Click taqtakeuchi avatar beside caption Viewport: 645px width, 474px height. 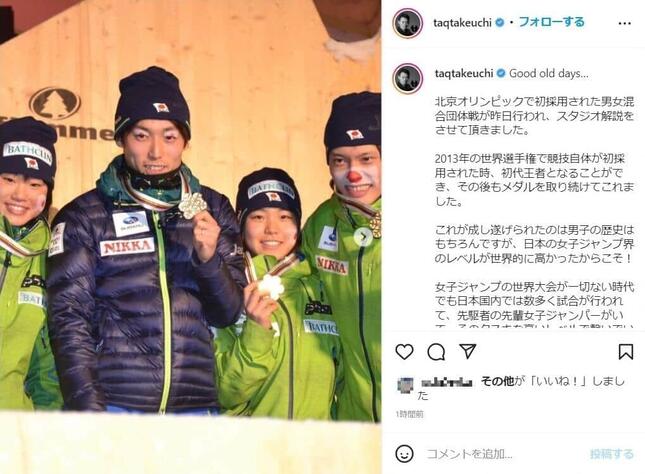(408, 78)
